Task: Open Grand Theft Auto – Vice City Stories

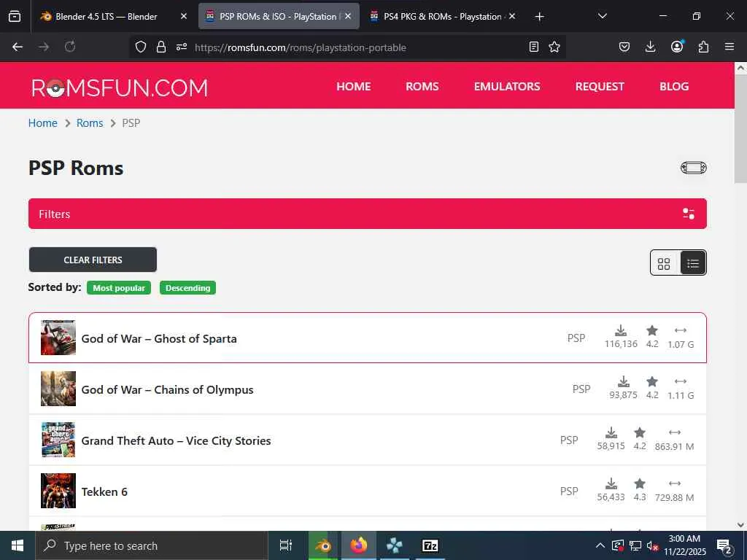Action: point(177,440)
